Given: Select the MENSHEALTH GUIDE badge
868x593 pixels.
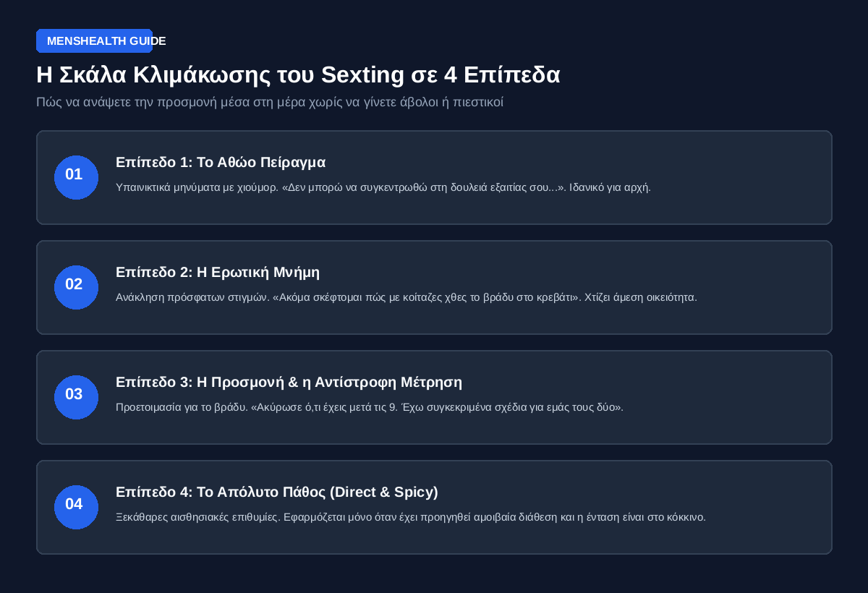Looking at the screenshot, I should click(x=94, y=41).
